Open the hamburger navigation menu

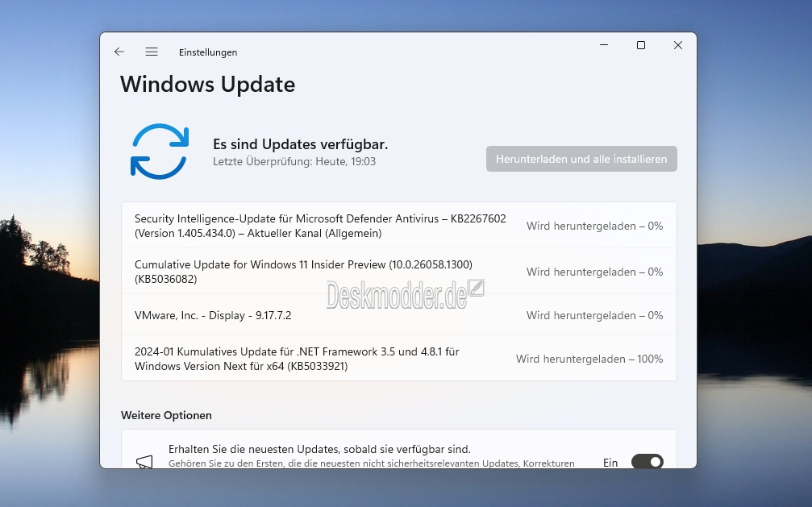[152, 52]
